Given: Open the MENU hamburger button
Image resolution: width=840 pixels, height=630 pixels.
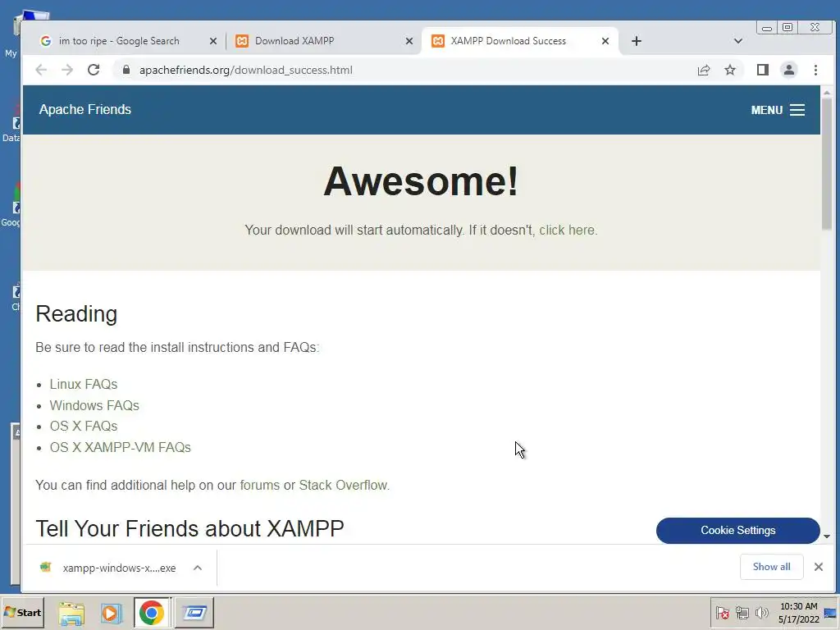Looking at the screenshot, I should coord(778,110).
